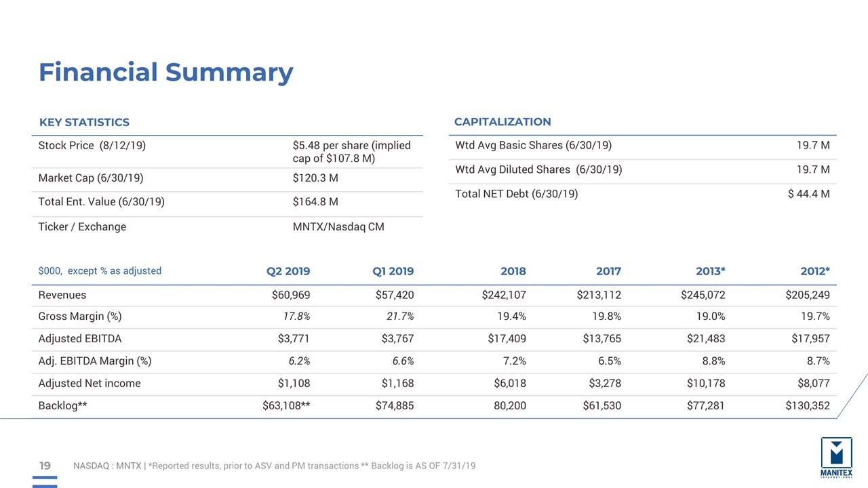Select the 21.7% gross margin value
868x488 pixels.
(x=400, y=317)
